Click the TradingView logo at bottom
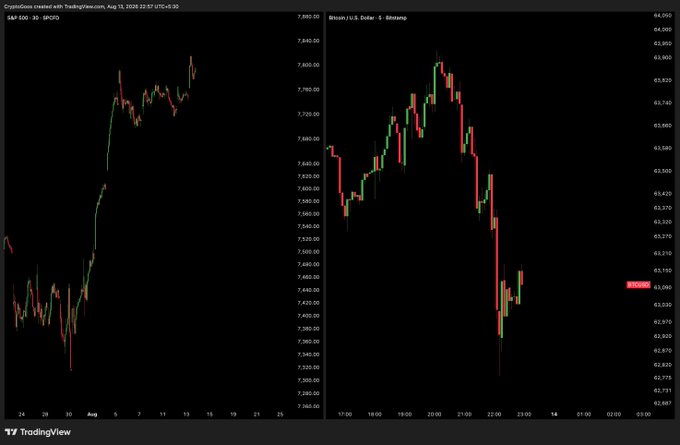This screenshot has height=445, width=680. tap(38, 432)
